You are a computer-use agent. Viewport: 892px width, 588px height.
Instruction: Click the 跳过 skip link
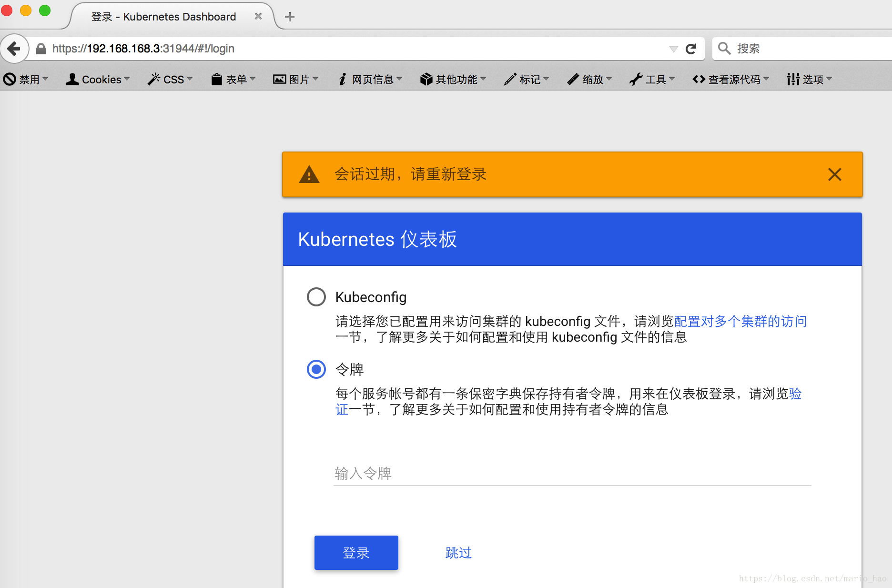point(458,553)
